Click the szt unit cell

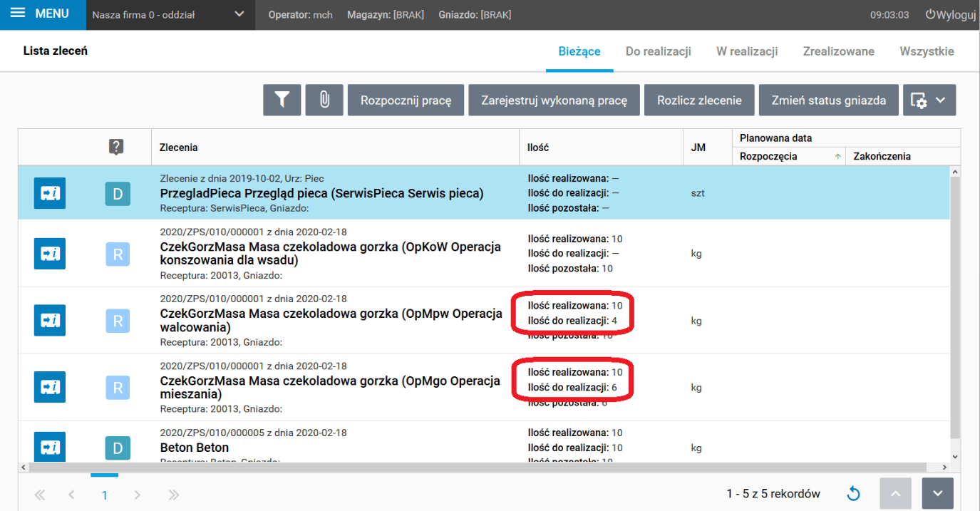pyautogui.click(x=698, y=193)
